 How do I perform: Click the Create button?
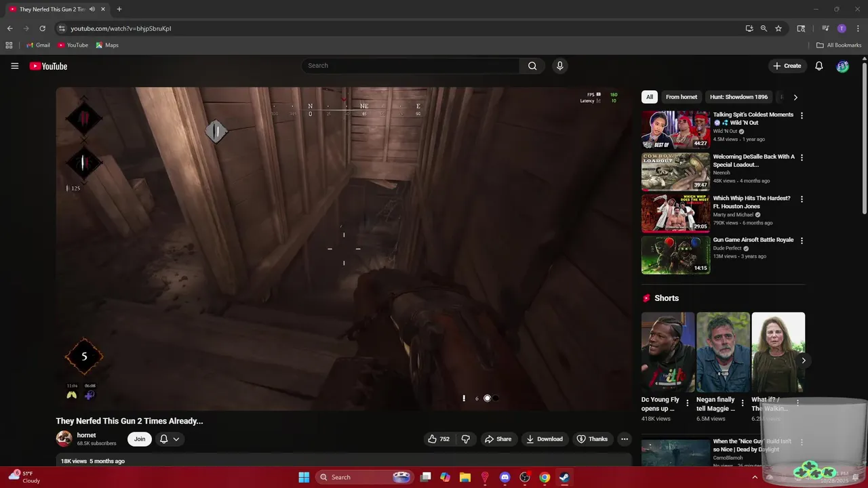[787, 66]
